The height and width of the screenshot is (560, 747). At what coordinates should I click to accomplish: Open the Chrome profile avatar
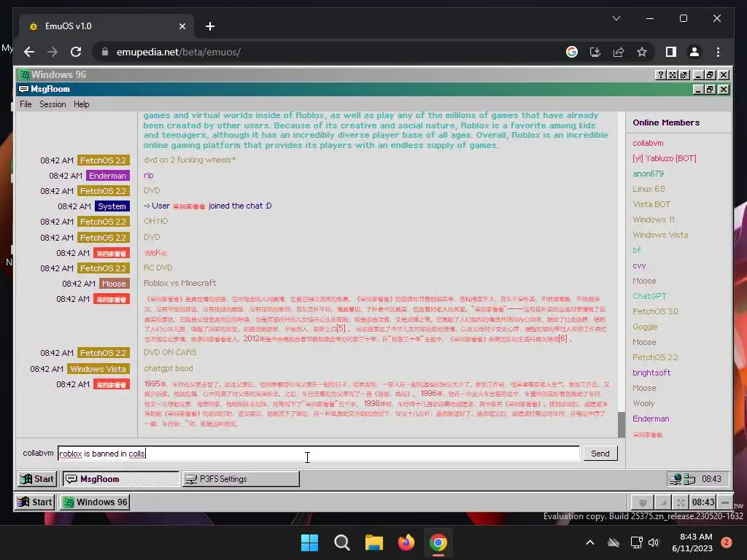pos(694,52)
